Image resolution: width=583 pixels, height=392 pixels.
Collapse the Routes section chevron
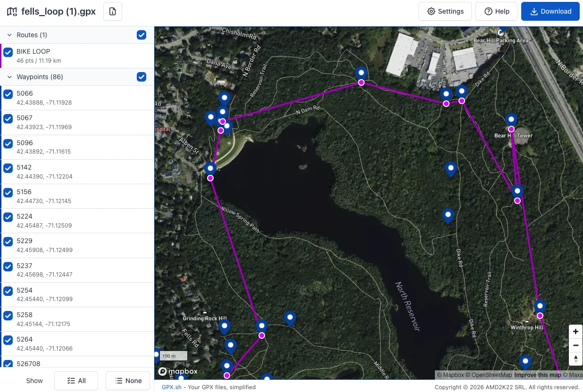click(8, 35)
